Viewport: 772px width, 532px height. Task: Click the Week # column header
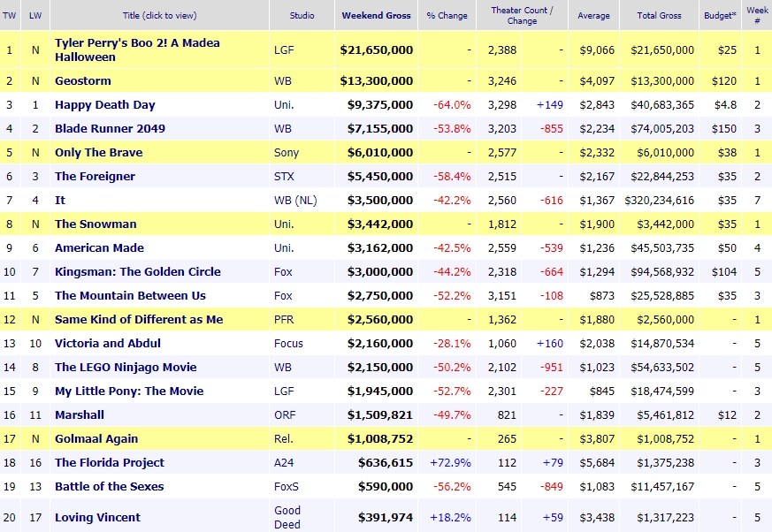[757, 15]
